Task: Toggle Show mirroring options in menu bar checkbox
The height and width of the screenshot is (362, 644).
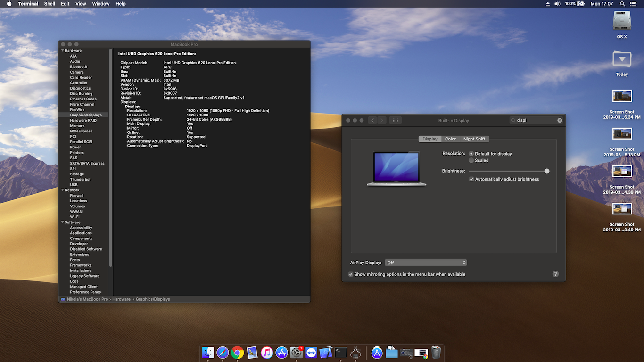Action: (351, 274)
